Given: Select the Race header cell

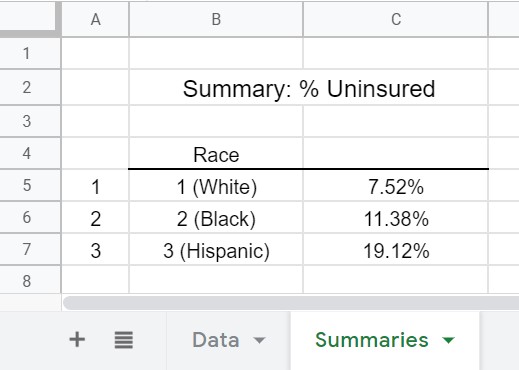Looking at the screenshot, I should click(216, 154).
